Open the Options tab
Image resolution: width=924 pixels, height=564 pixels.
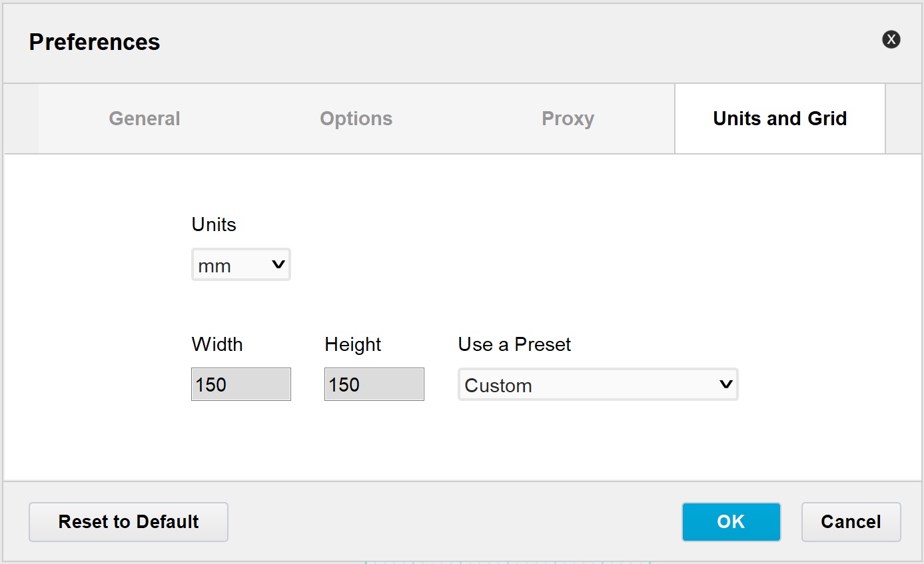[356, 119]
